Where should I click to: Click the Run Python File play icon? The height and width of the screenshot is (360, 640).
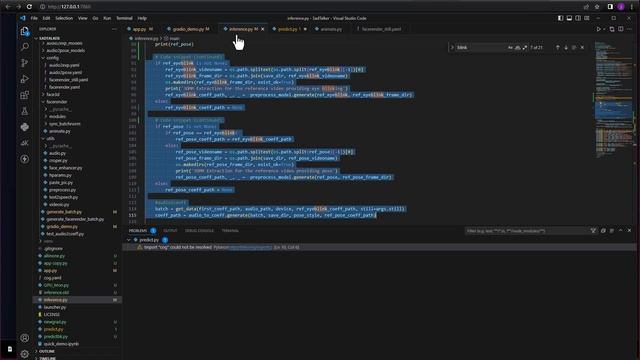point(598,29)
